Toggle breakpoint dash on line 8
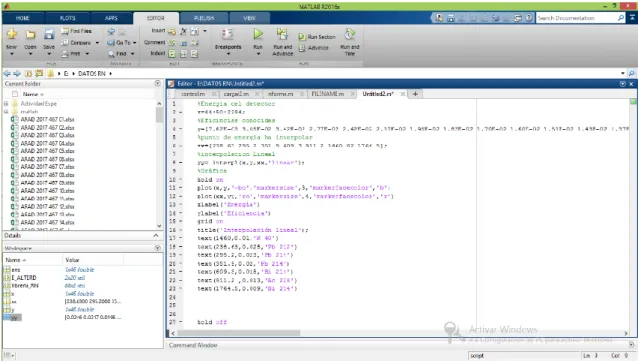The width and height of the screenshot is (638, 361). click(x=181, y=162)
